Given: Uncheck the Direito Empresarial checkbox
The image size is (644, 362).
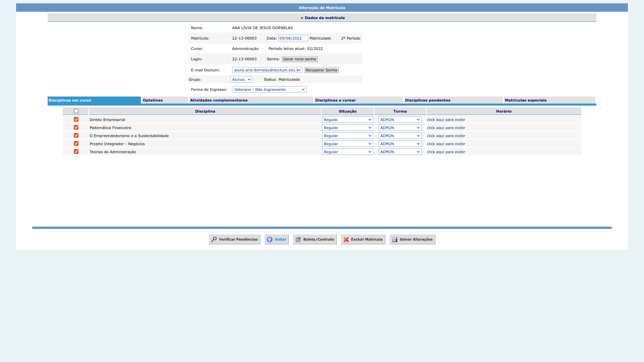Looking at the screenshot, I should [x=76, y=120].
